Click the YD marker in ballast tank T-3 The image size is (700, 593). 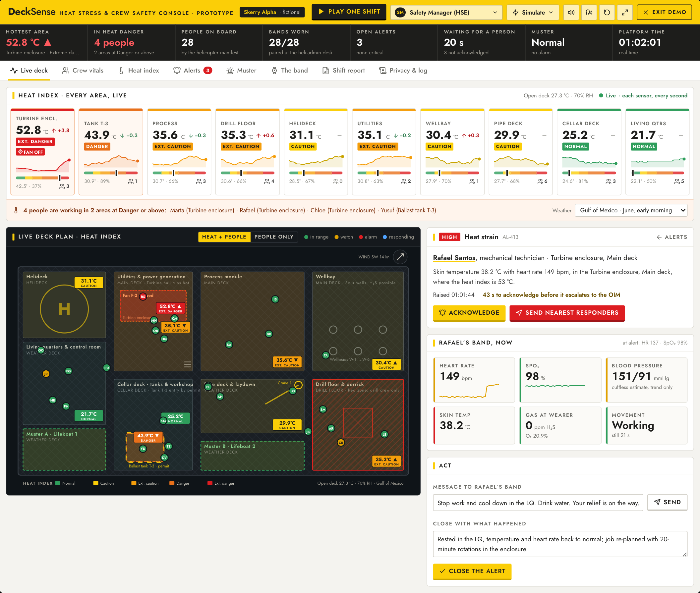(143, 449)
